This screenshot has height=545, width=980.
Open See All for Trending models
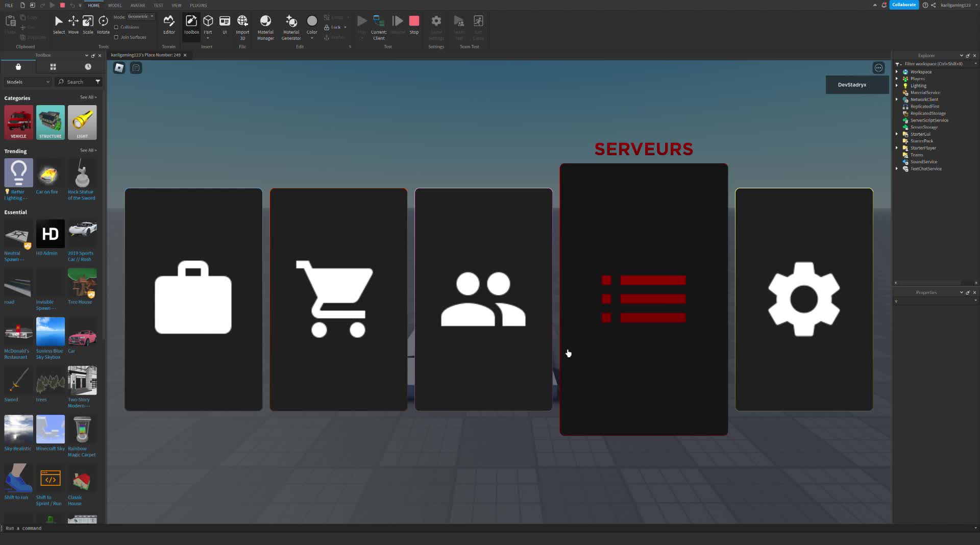(88, 150)
